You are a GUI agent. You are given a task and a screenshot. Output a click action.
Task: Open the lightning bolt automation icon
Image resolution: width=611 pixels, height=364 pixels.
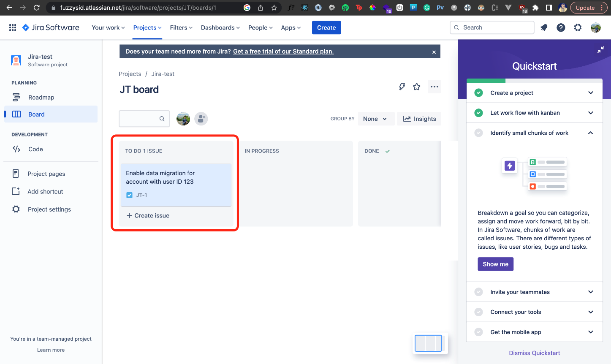click(x=402, y=86)
